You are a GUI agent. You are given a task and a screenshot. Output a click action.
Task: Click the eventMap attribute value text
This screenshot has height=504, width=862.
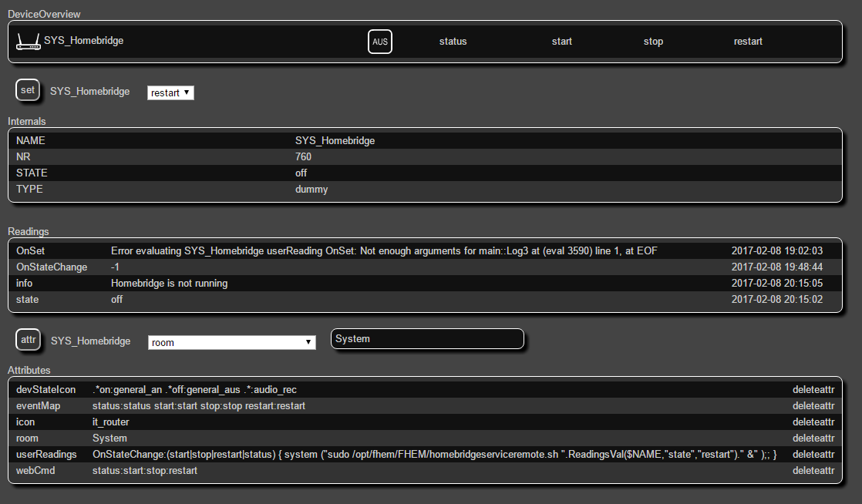(198, 405)
